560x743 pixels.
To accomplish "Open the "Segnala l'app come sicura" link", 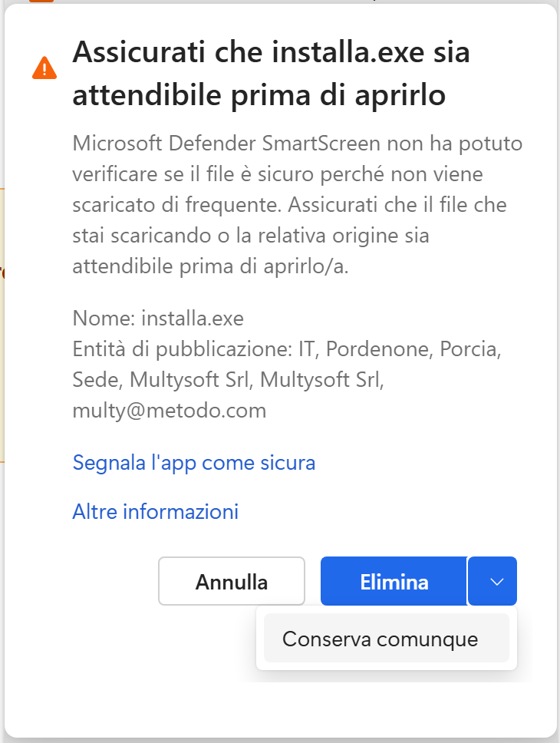I will click(x=194, y=463).
